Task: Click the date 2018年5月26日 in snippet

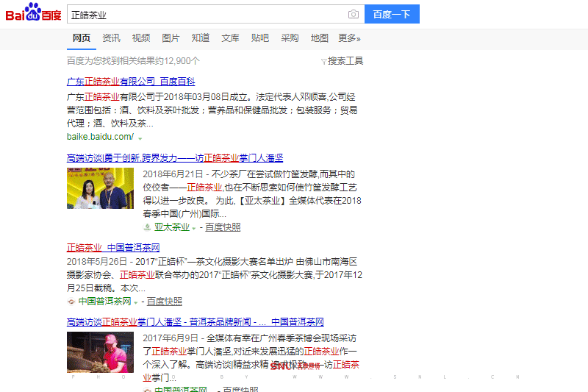Action: tap(97, 262)
